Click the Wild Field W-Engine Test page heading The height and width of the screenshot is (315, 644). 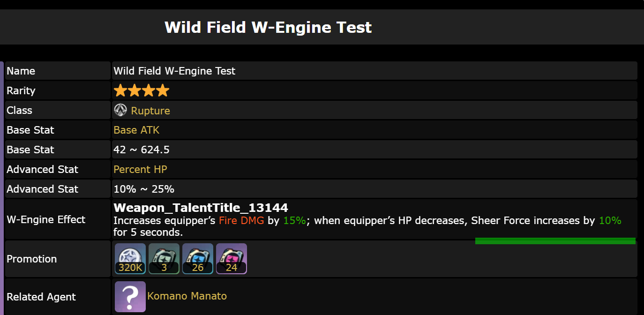[268, 27]
